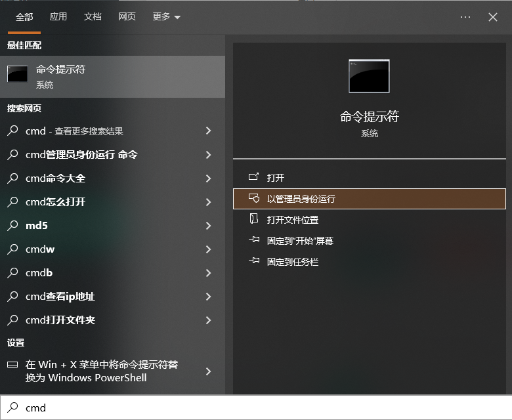Click the search icon beside 'cmdb'

click(12, 272)
